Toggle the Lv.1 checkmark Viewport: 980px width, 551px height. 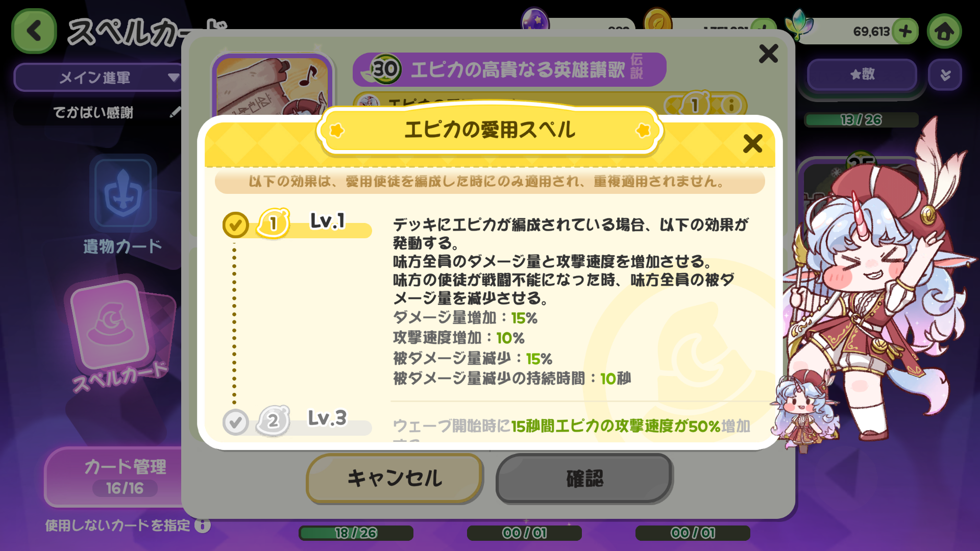[x=235, y=224]
